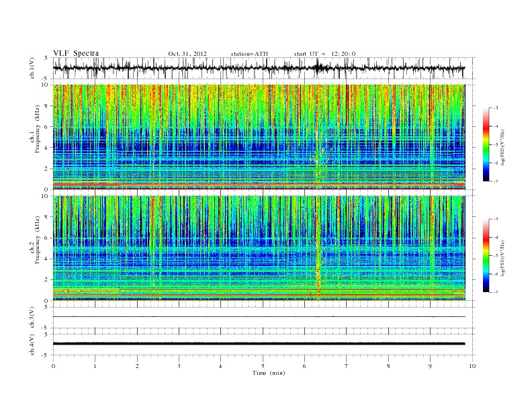Click time axis tick label "9"
This screenshot has width=532, height=411.
(430, 366)
